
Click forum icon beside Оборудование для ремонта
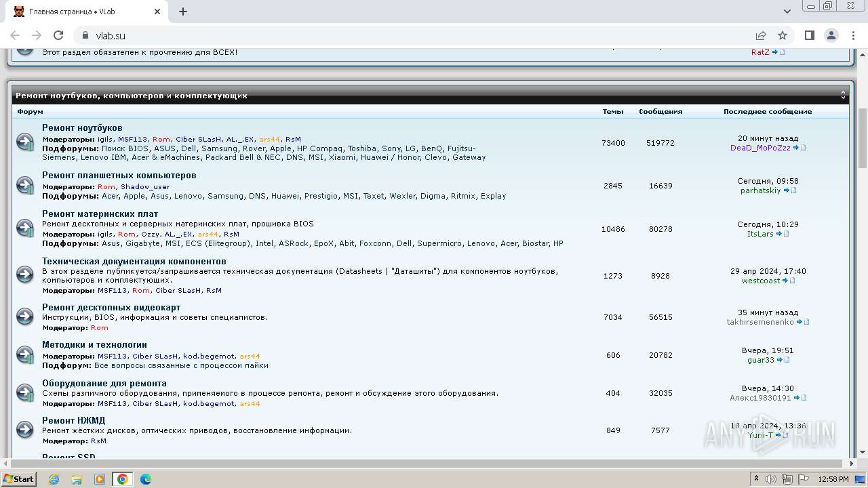coord(25,392)
